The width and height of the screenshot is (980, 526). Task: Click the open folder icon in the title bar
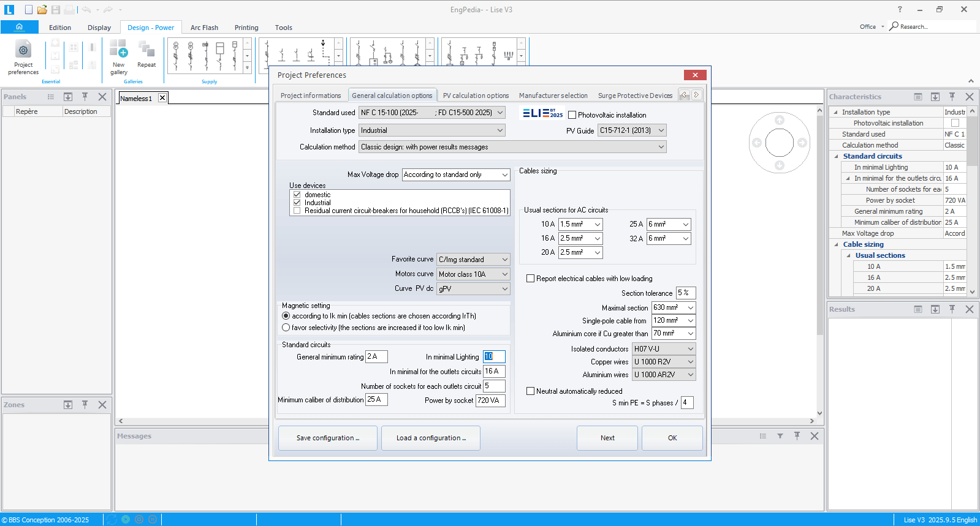pos(42,10)
